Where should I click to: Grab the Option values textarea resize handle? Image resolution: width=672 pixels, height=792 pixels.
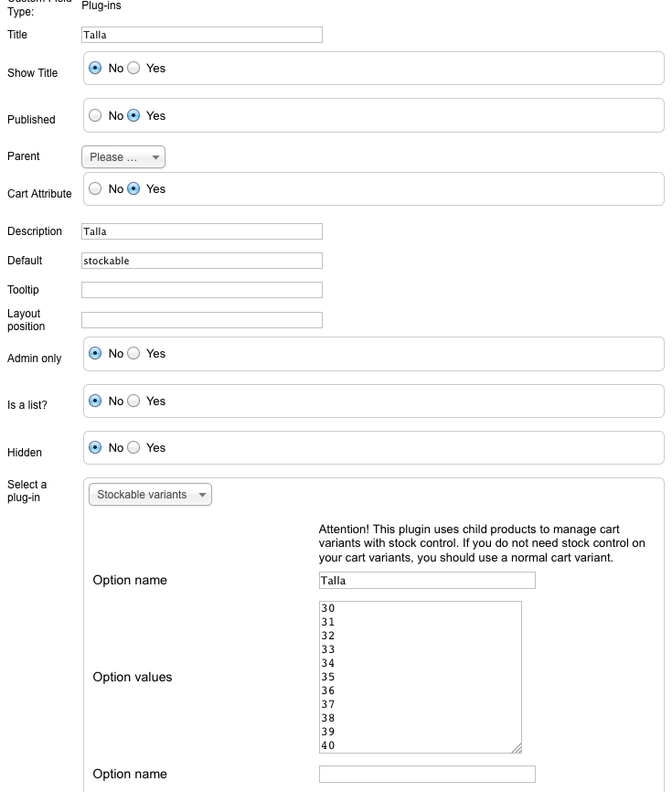517,748
